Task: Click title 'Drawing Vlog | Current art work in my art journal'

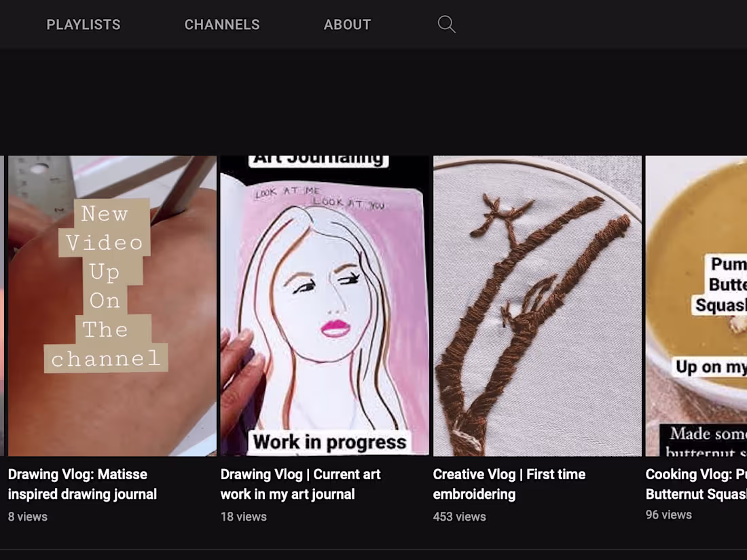Action: click(301, 484)
